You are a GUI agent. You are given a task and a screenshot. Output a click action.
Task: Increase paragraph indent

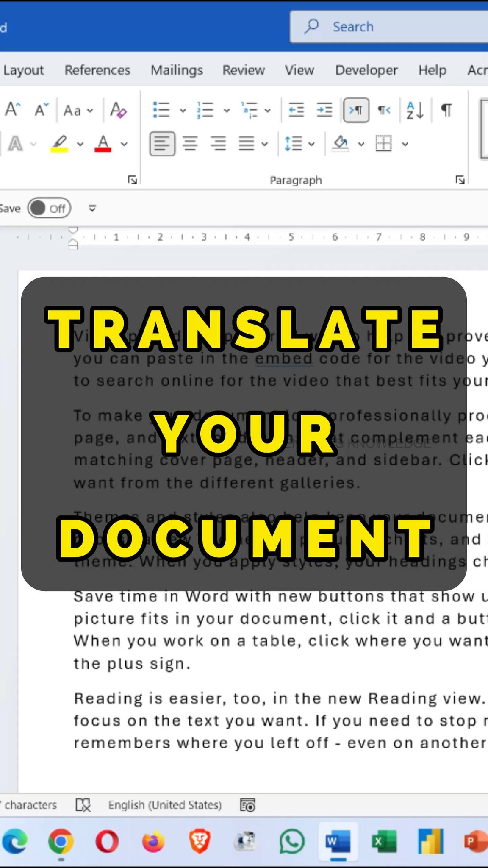point(324,110)
